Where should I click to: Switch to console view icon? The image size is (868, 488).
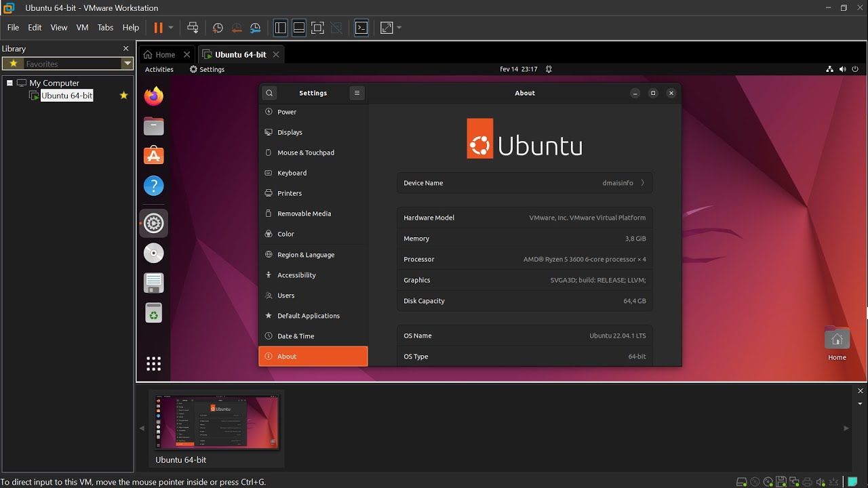tap(361, 28)
